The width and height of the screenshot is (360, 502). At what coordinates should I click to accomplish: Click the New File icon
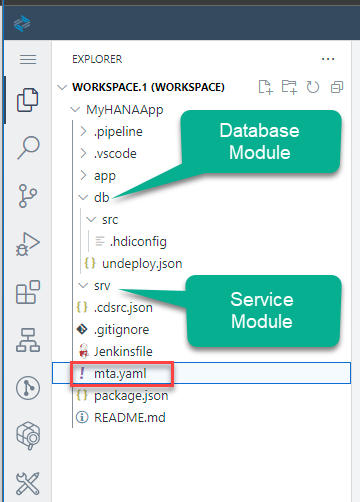pyautogui.click(x=266, y=87)
